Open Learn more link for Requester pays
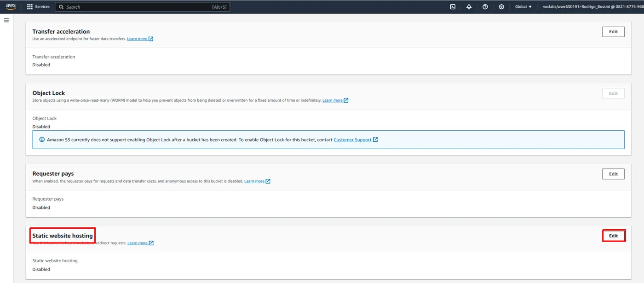The image size is (644, 283). (257, 181)
